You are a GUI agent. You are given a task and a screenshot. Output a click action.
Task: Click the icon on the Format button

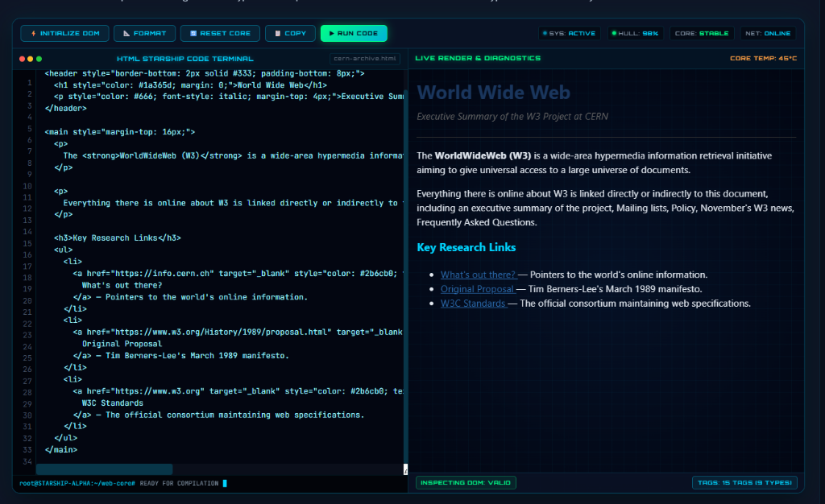coord(126,33)
